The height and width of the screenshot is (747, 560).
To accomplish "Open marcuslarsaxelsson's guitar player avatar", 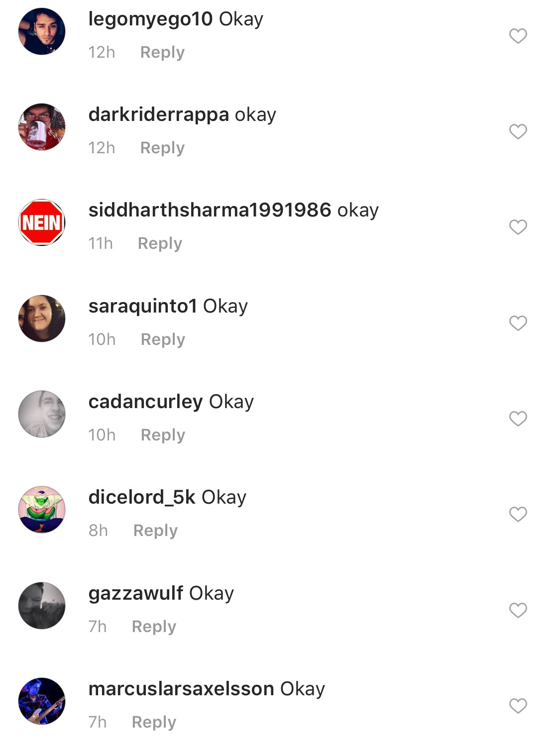I will 42,701.
